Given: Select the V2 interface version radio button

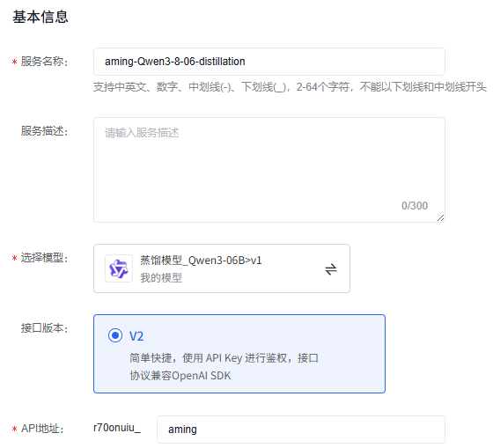Looking at the screenshot, I should click(x=115, y=335).
